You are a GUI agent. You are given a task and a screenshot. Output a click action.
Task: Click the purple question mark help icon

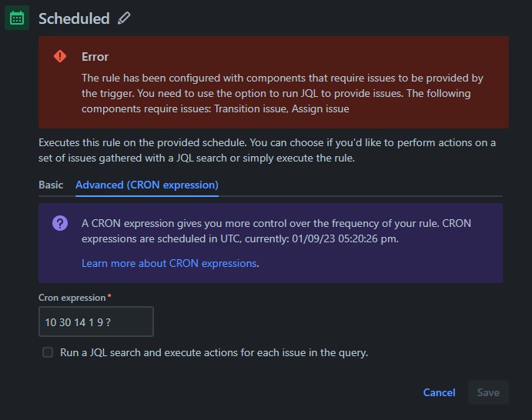tap(60, 223)
